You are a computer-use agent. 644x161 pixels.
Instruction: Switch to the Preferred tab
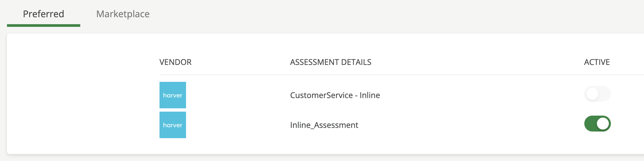tap(43, 14)
